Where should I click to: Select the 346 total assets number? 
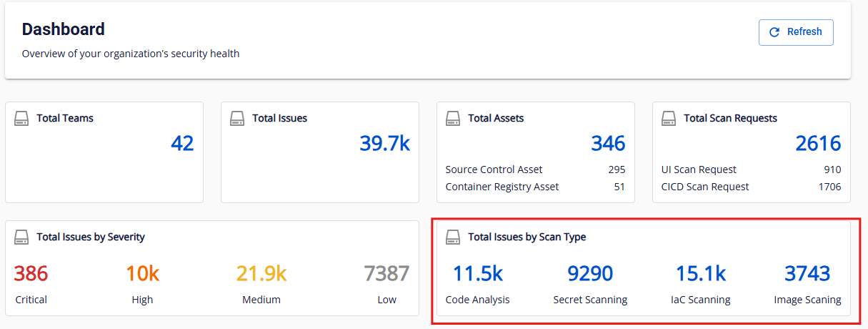pyautogui.click(x=607, y=144)
